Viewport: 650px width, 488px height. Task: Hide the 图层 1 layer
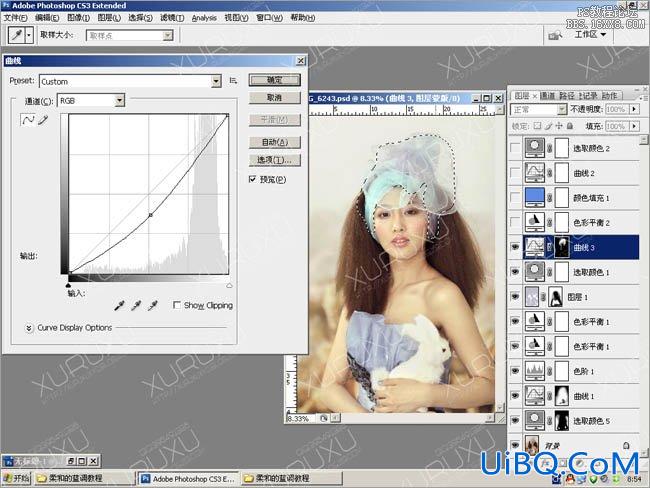coord(515,297)
